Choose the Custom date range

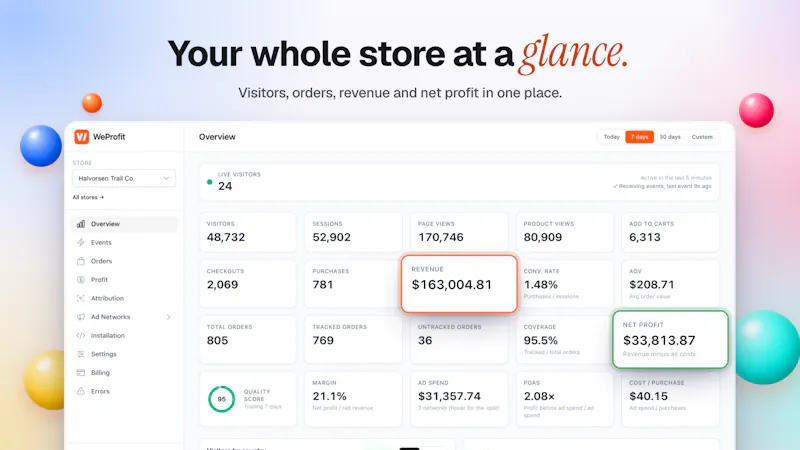(x=702, y=137)
